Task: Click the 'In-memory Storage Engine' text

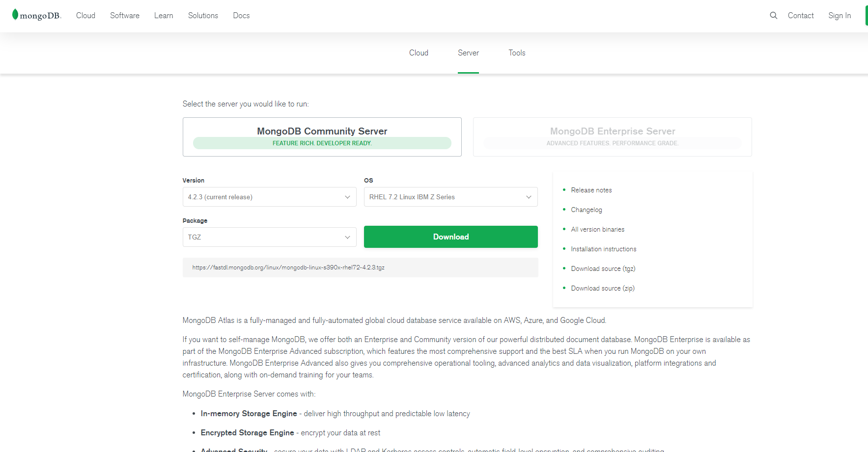Action: [x=249, y=414]
